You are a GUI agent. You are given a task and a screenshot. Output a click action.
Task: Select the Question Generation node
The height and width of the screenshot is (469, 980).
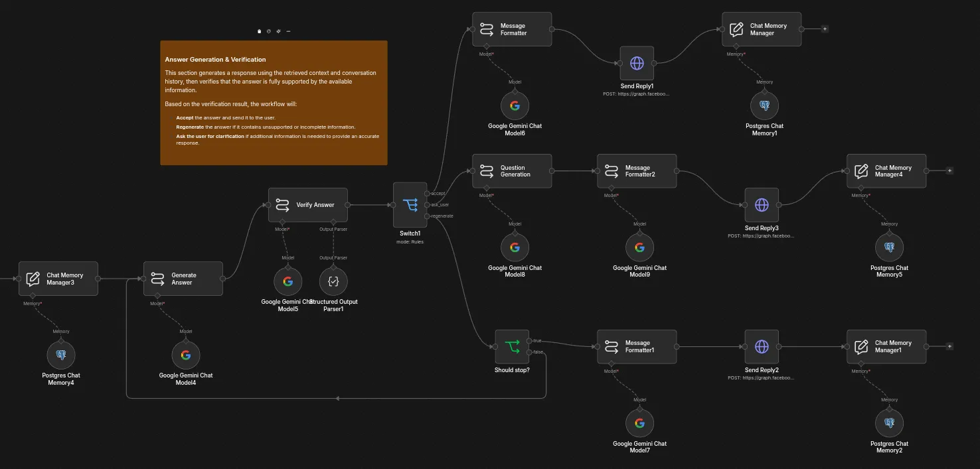click(x=512, y=171)
